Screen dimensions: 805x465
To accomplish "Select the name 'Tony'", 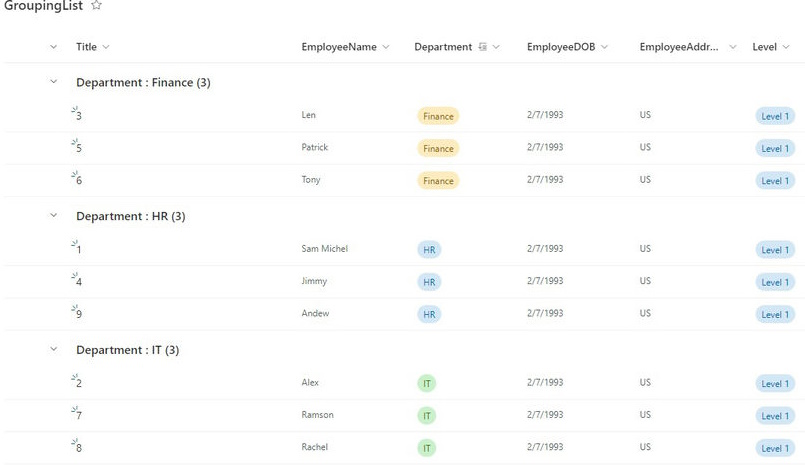I will click(x=311, y=180).
